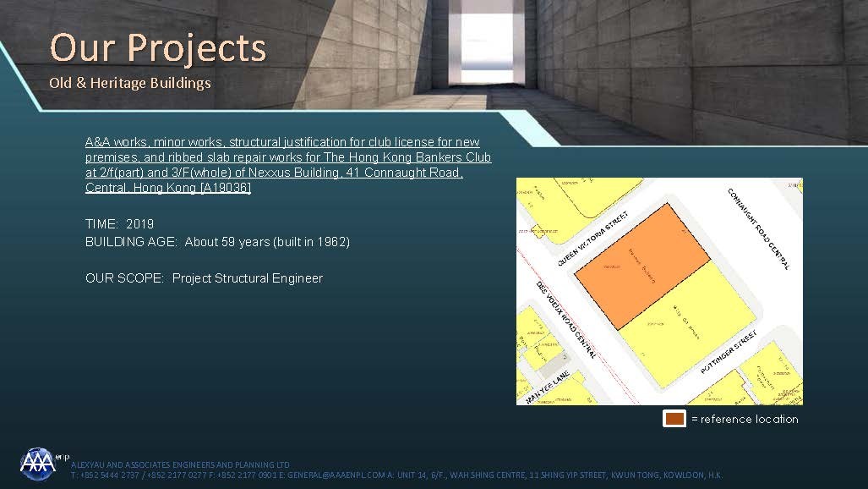Click the 'BUILDING AGE' text line
This screenshot has height=489, width=868.
[x=217, y=242]
